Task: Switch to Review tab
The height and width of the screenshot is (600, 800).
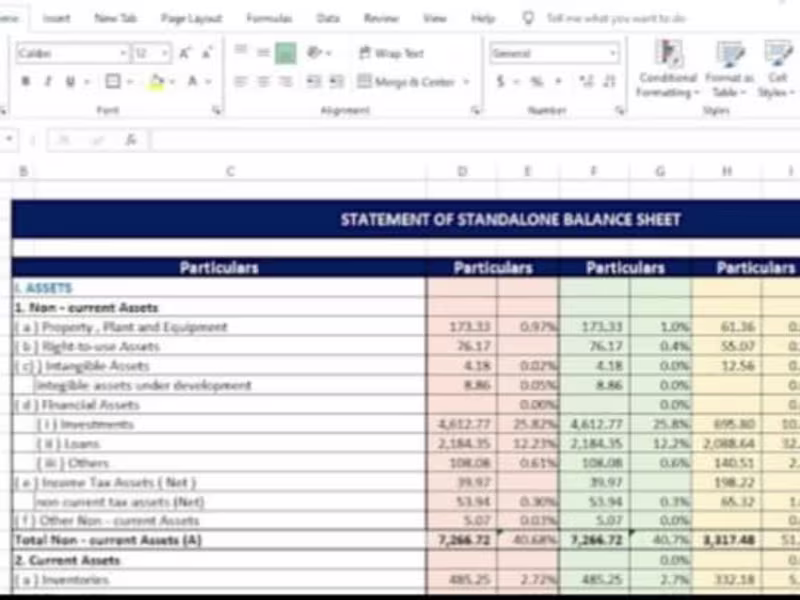Action: [x=381, y=18]
